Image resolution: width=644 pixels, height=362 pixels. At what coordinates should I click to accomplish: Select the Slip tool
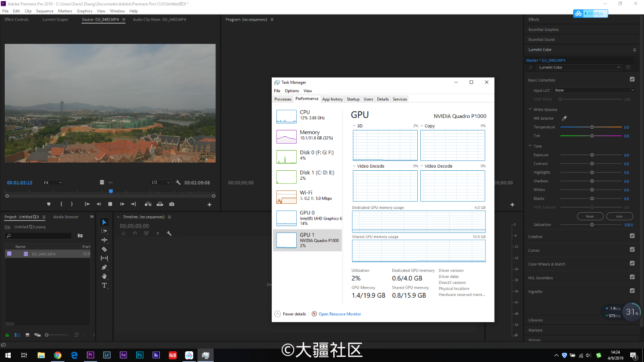[x=104, y=258]
